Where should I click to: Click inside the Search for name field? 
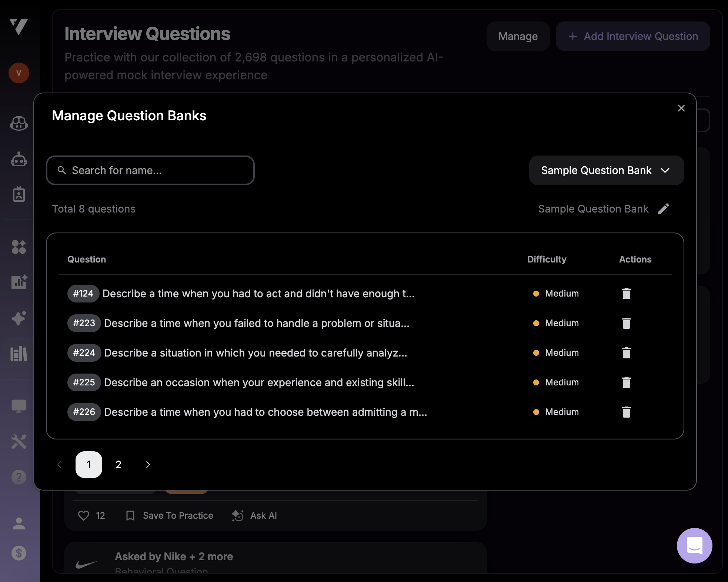click(x=150, y=170)
